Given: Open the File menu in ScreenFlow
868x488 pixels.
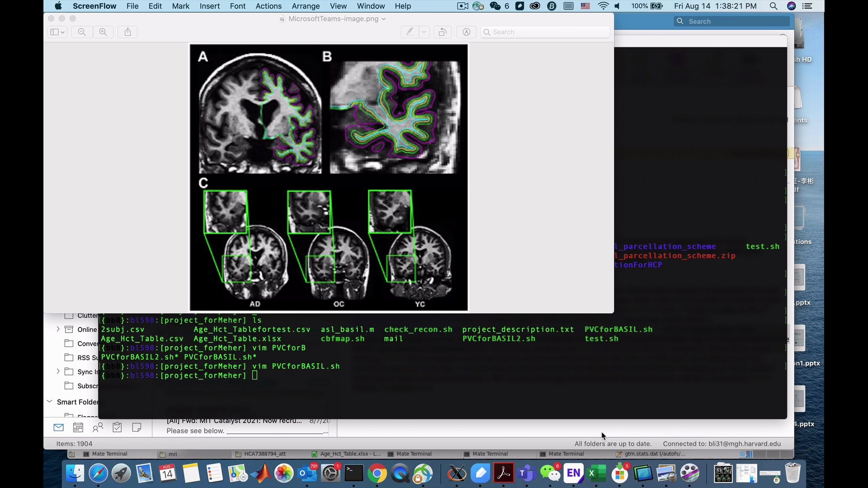Looking at the screenshot, I should click(132, 6).
